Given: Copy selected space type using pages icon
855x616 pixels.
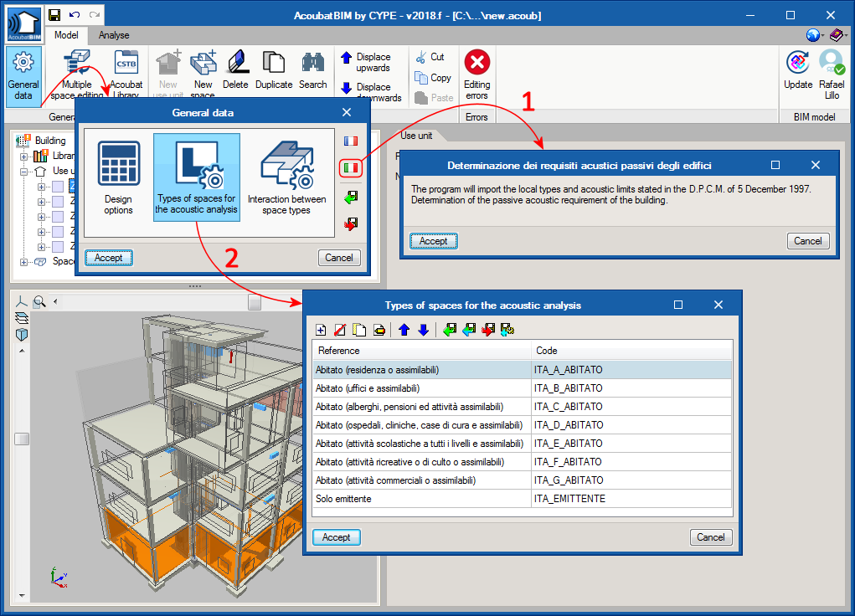Looking at the screenshot, I should pos(359,330).
